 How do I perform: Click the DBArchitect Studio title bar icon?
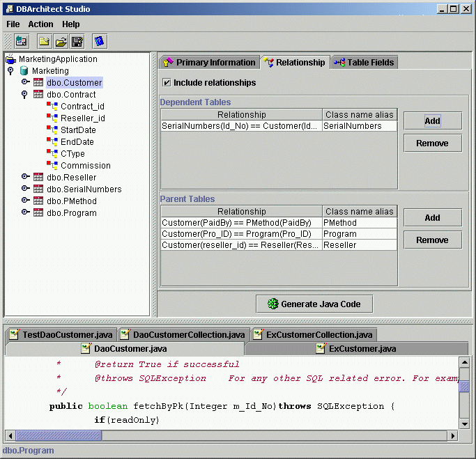click(x=10, y=9)
